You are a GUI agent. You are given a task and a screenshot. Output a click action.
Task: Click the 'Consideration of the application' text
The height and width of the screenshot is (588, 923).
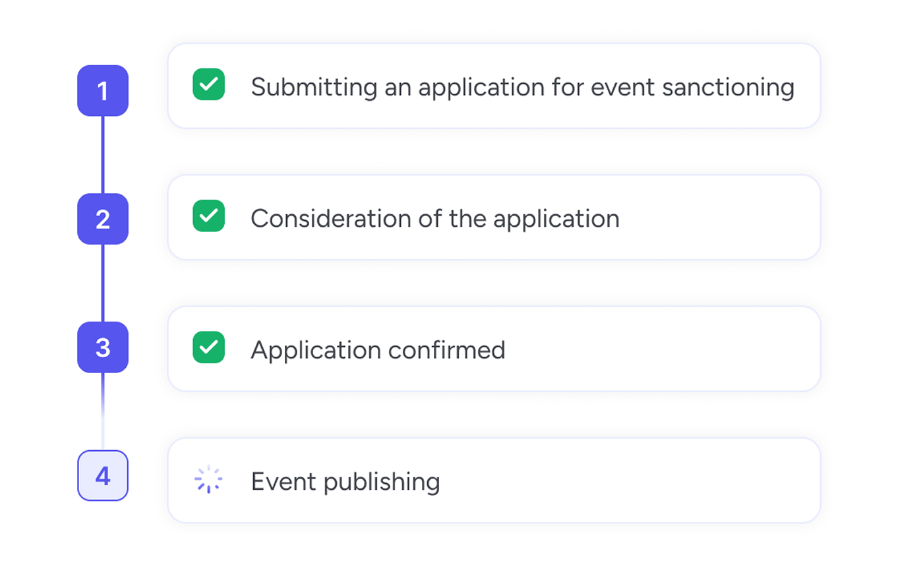[435, 219]
